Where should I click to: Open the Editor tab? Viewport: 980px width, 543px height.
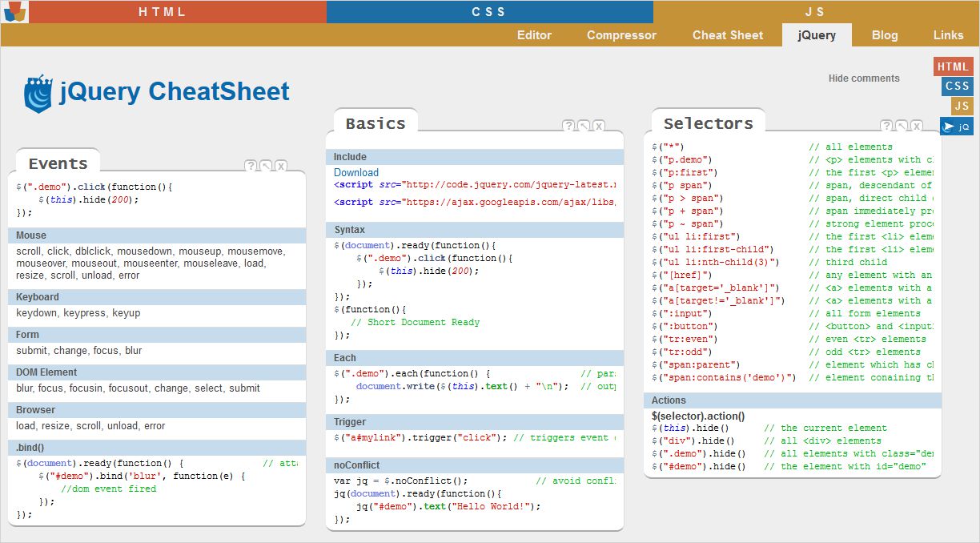coord(534,35)
